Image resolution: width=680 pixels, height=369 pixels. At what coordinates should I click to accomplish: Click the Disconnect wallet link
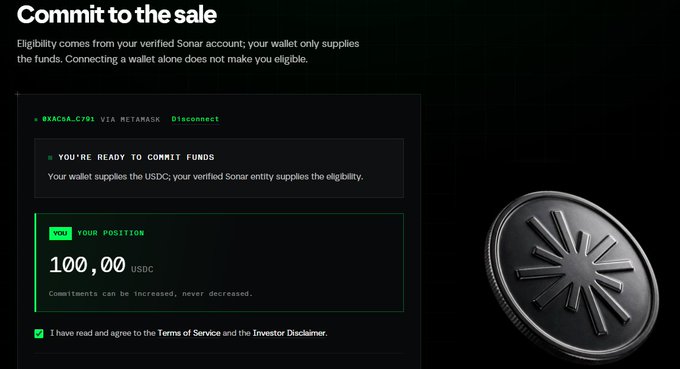(195, 119)
